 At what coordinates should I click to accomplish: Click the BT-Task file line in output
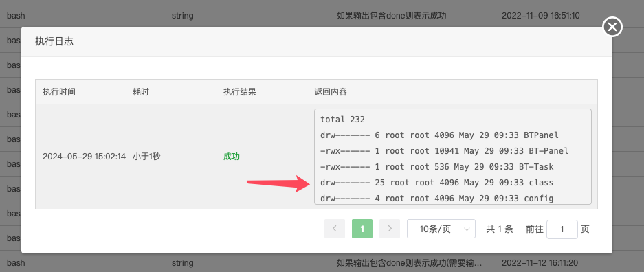pos(437,166)
